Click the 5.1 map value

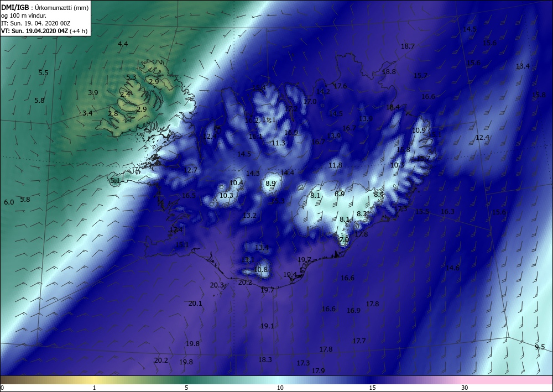[x=116, y=181]
